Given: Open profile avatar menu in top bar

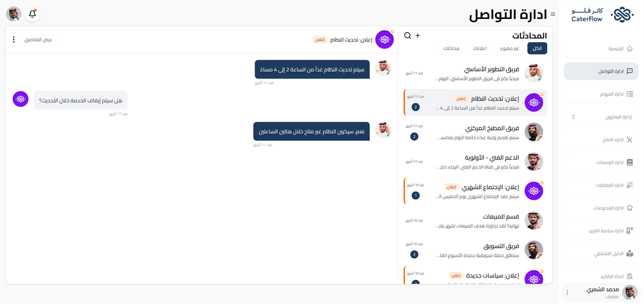Looking at the screenshot, I should click(x=14, y=14).
